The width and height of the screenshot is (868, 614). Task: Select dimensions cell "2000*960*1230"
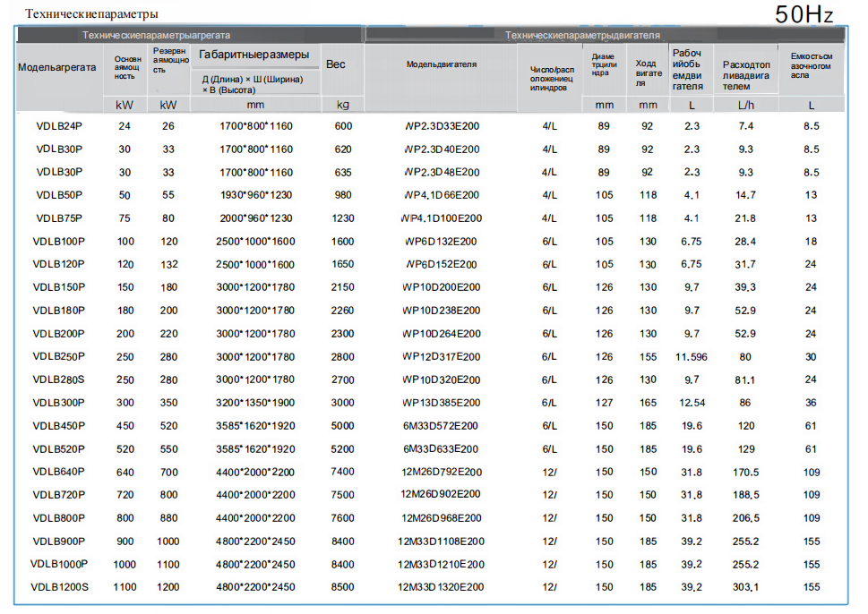click(x=256, y=218)
